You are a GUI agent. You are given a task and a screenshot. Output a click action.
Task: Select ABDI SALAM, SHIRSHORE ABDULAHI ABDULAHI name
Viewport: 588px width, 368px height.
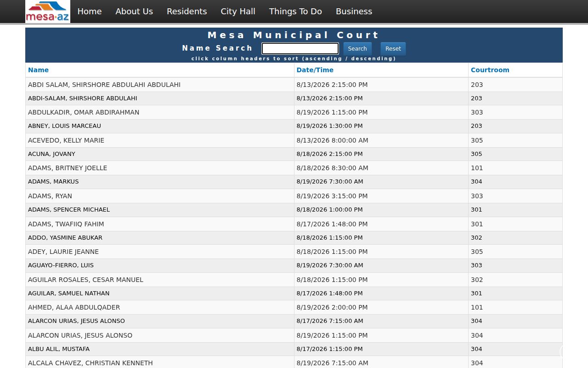104,85
